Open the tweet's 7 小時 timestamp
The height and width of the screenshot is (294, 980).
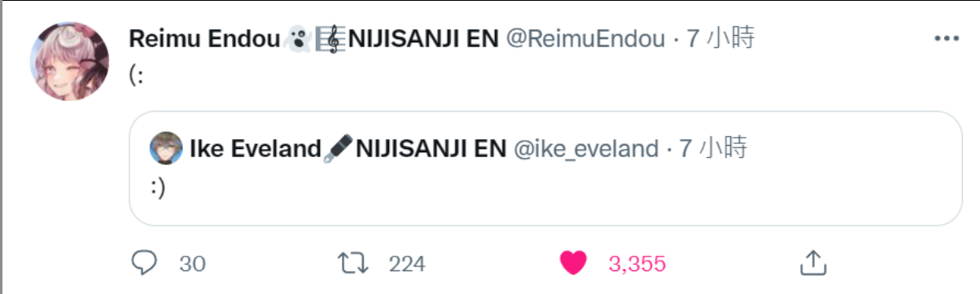pyautogui.click(x=721, y=38)
